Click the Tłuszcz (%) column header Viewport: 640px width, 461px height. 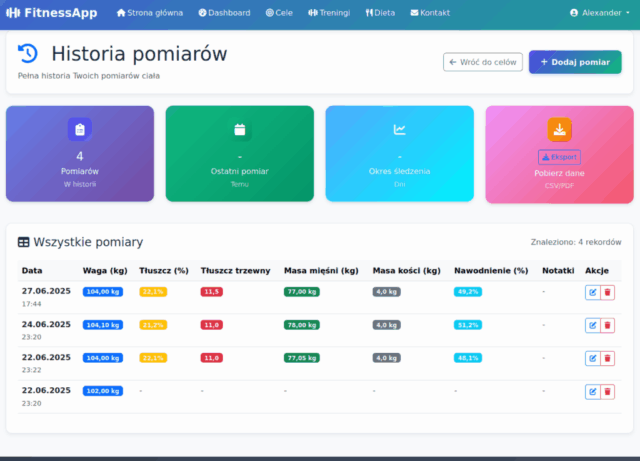164,271
